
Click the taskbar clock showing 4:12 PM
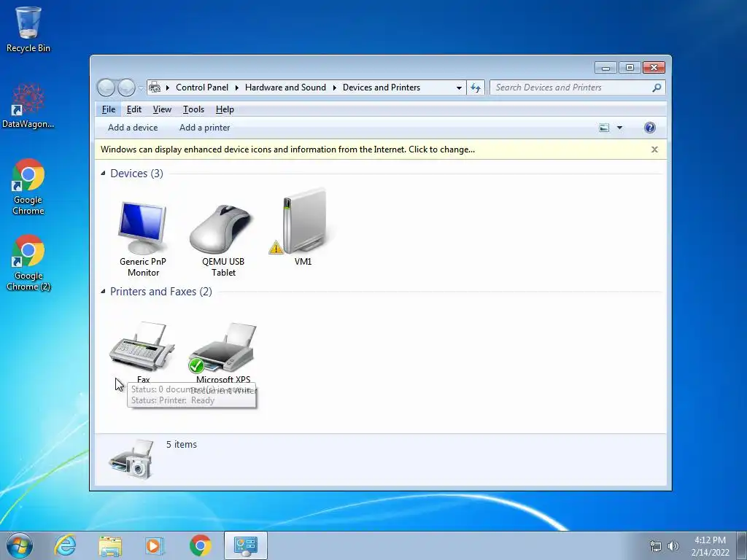[711, 546]
